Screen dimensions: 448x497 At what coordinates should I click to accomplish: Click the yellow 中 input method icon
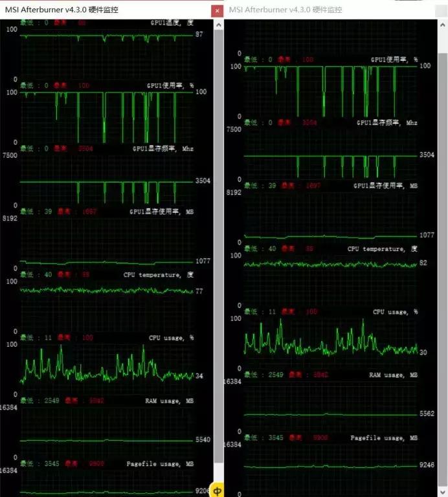(218, 489)
